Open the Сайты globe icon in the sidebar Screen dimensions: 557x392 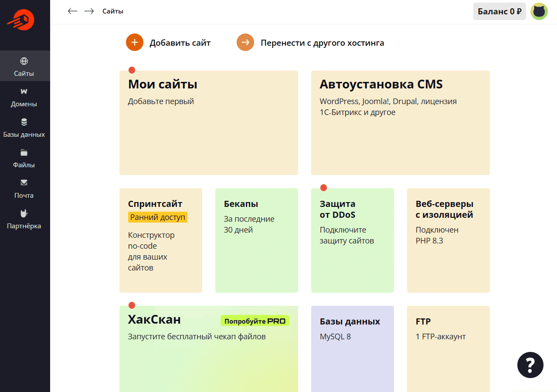tap(24, 61)
